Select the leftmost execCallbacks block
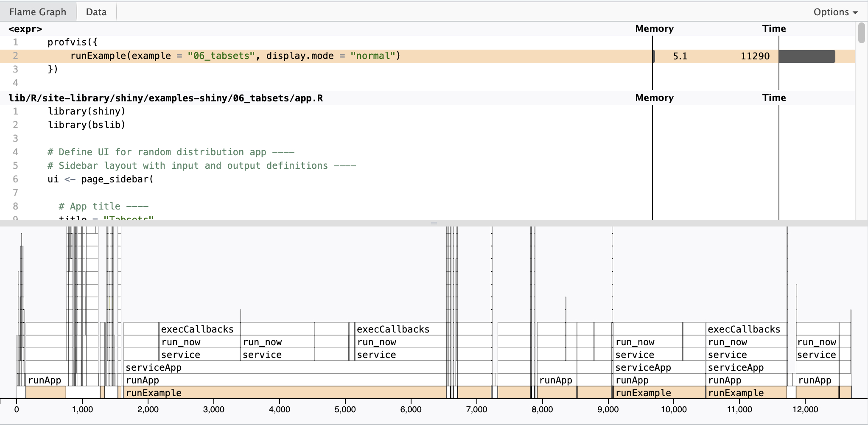Image resolution: width=868 pixels, height=425 pixels. [198, 329]
